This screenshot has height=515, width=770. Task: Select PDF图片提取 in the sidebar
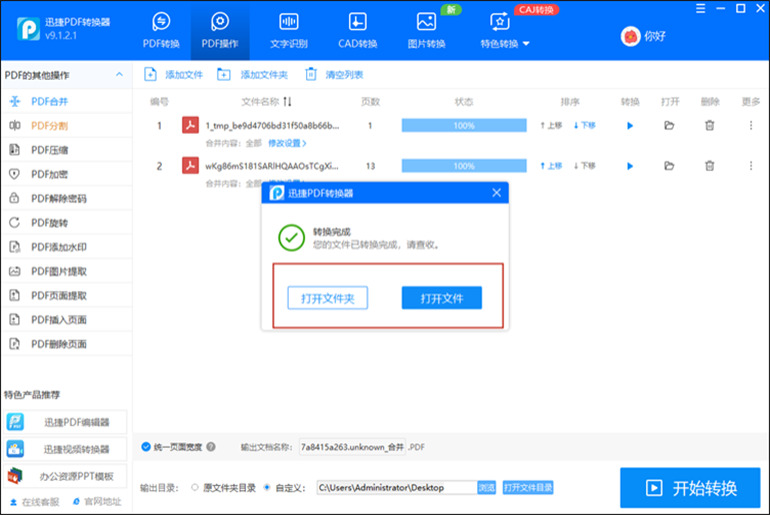(x=66, y=271)
